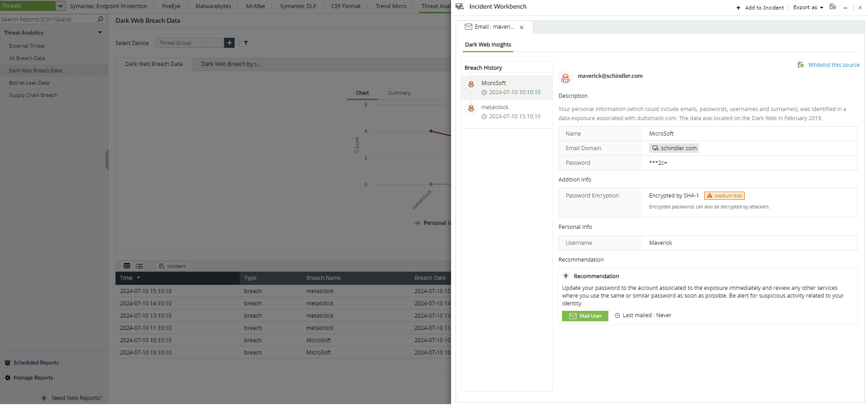The height and width of the screenshot is (405, 868).
Task: Switch to the Summary view tab
Action: point(399,93)
